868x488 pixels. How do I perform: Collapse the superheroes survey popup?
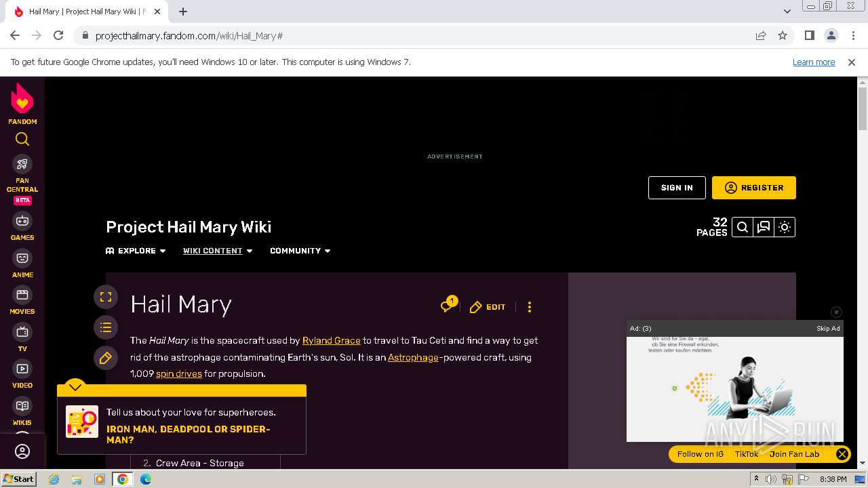[x=75, y=386]
